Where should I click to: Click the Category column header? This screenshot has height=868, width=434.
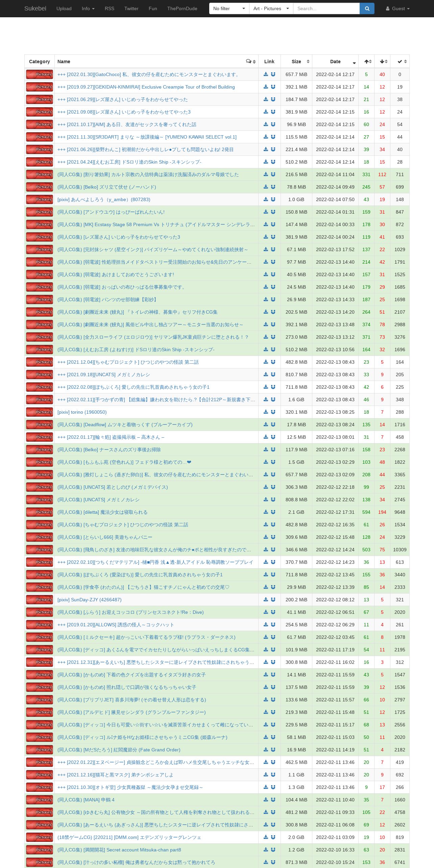(x=40, y=62)
